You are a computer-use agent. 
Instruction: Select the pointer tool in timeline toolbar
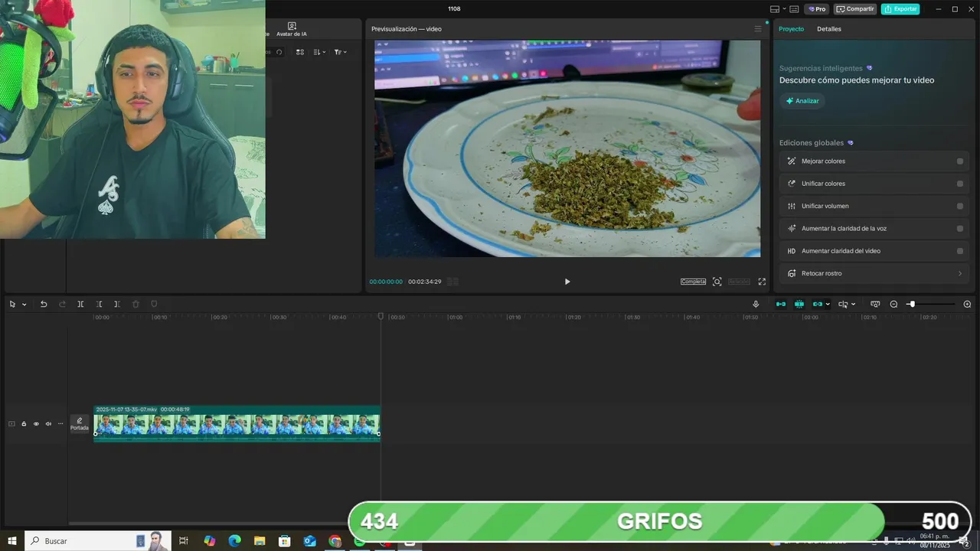click(12, 304)
